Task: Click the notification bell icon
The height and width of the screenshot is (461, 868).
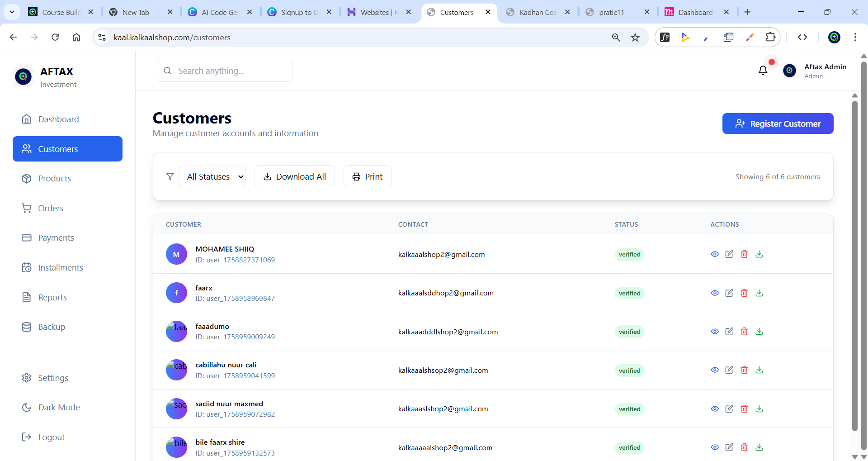Action: point(763,71)
